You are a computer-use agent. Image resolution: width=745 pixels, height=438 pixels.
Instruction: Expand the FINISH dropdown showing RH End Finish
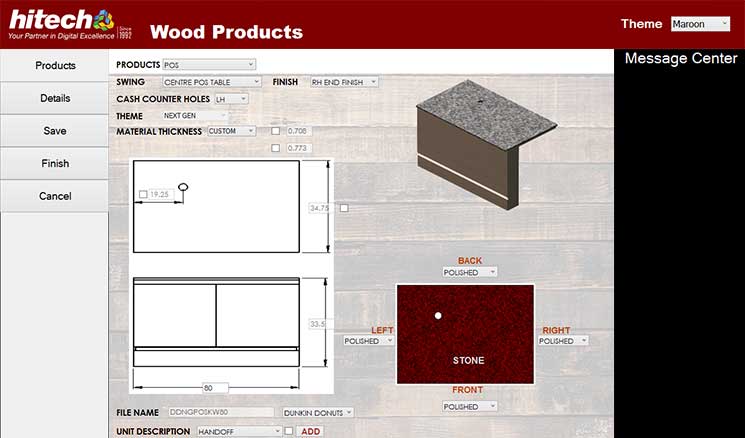pos(343,82)
